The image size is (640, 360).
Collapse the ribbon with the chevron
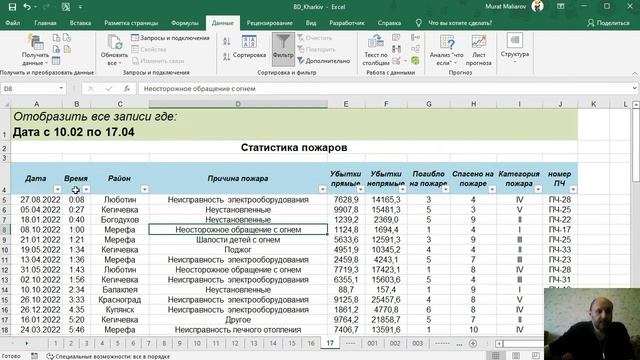pyautogui.click(x=635, y=73)
